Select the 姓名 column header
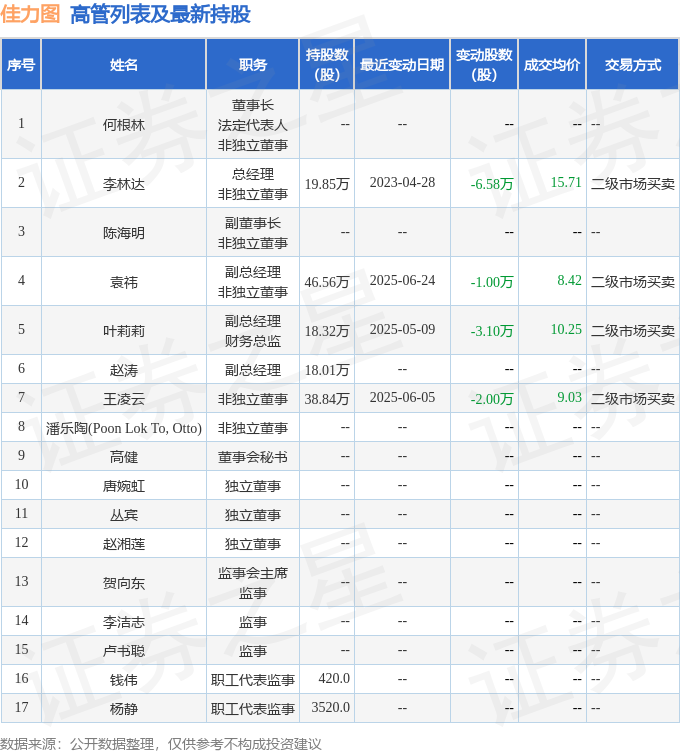 tap(124, 64)
